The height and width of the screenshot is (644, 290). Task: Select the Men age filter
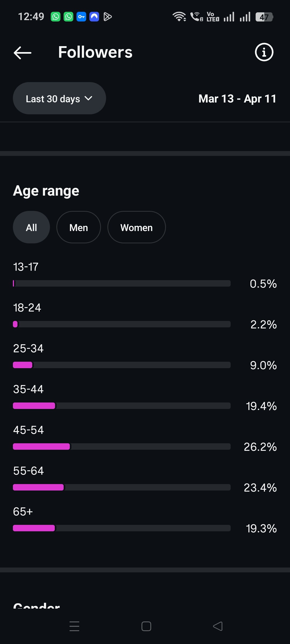[79, 227]
